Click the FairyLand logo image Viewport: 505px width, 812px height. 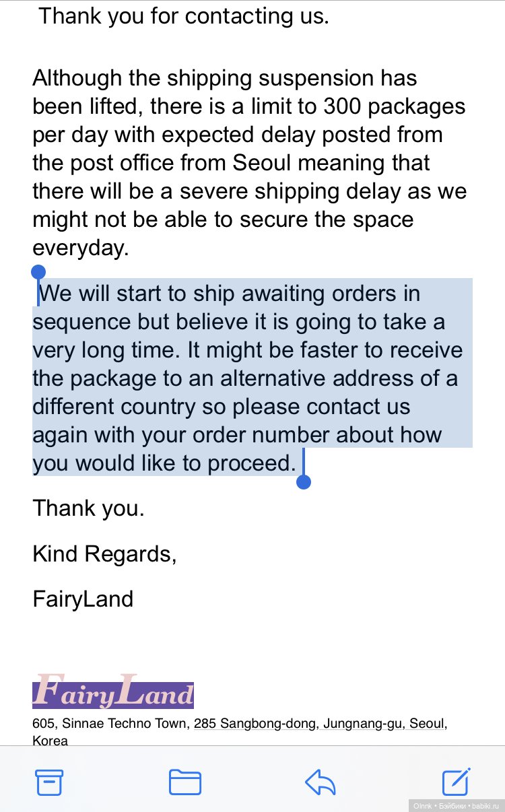113,691
